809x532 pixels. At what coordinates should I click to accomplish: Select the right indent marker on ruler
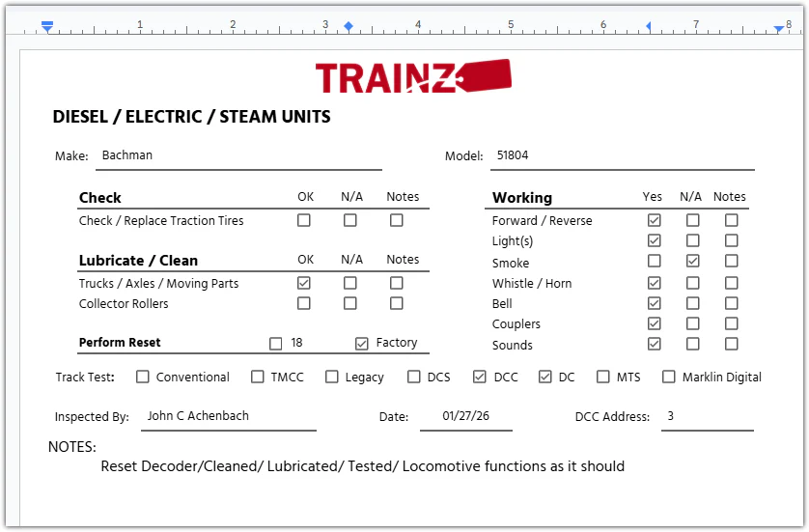pyautogui.click(x=779, y=29)
